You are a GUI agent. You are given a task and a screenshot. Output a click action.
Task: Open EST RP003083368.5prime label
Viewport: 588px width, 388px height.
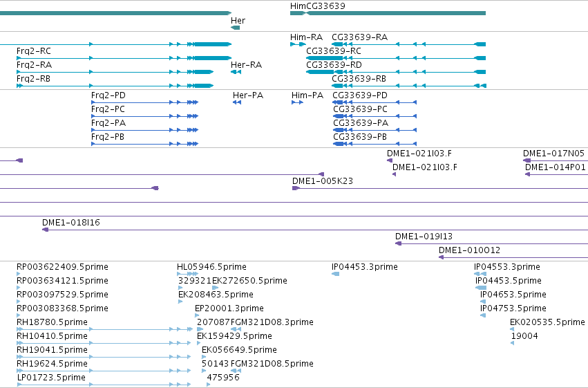[x=62, y=308]
